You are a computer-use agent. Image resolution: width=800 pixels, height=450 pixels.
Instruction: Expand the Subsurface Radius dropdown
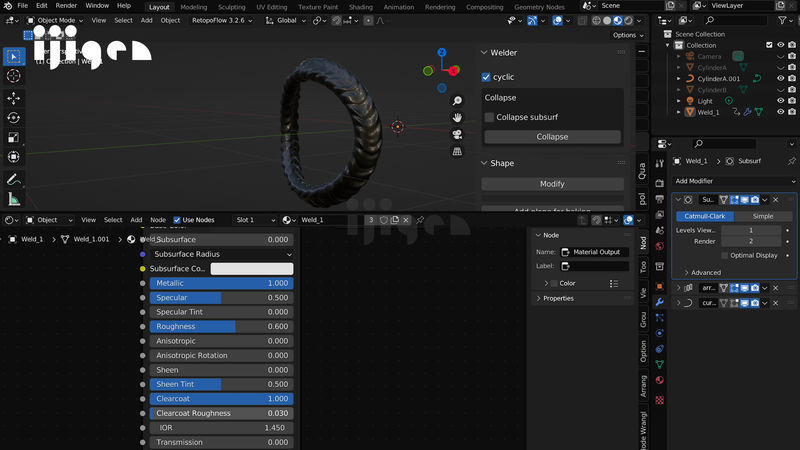(x=221, y=254)
